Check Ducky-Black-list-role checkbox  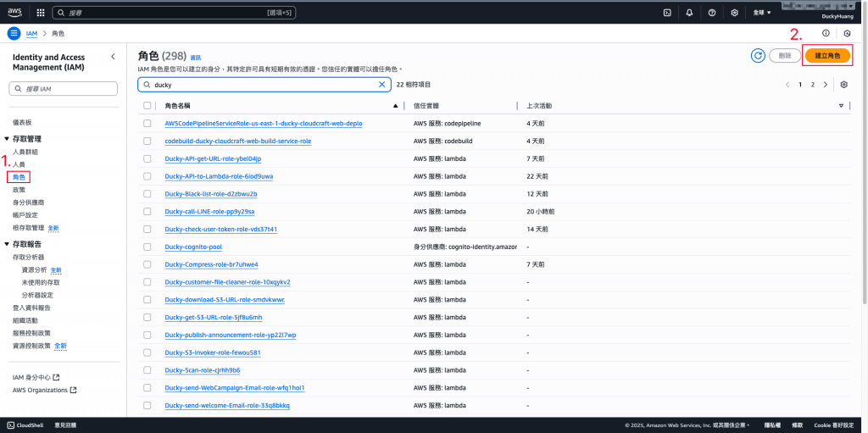[x=147, y=194]
